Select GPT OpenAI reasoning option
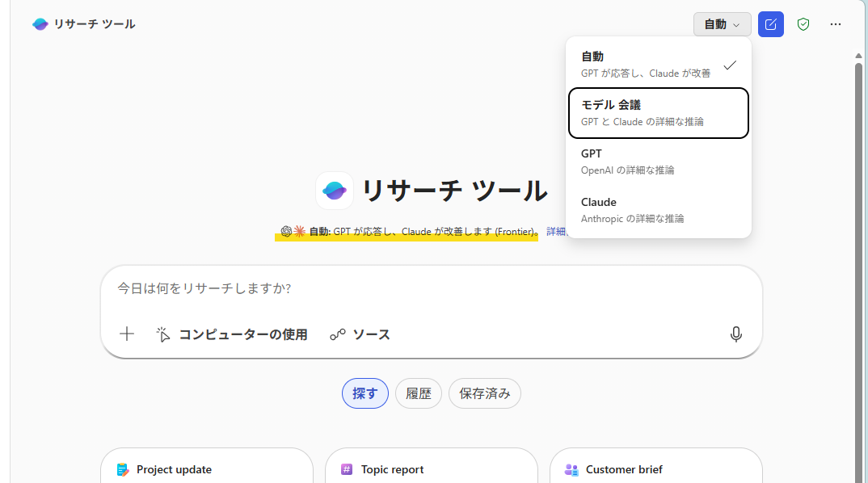Screen dimensions: 868x483 659,161
